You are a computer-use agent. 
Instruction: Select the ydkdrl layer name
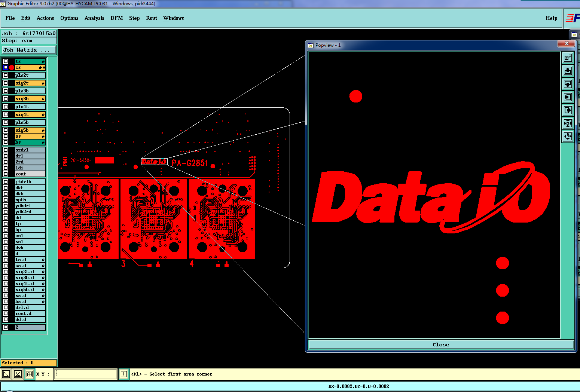click(x=30, y=206)
